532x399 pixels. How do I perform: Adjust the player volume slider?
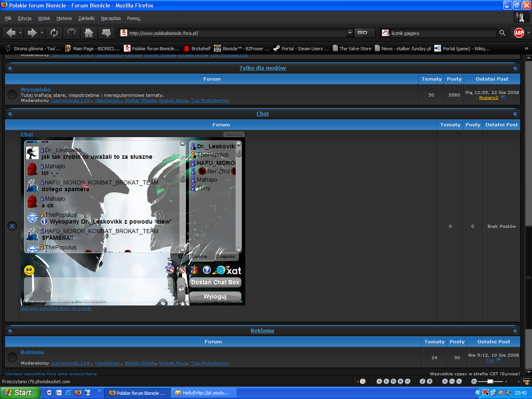click(x=490, y=382)
